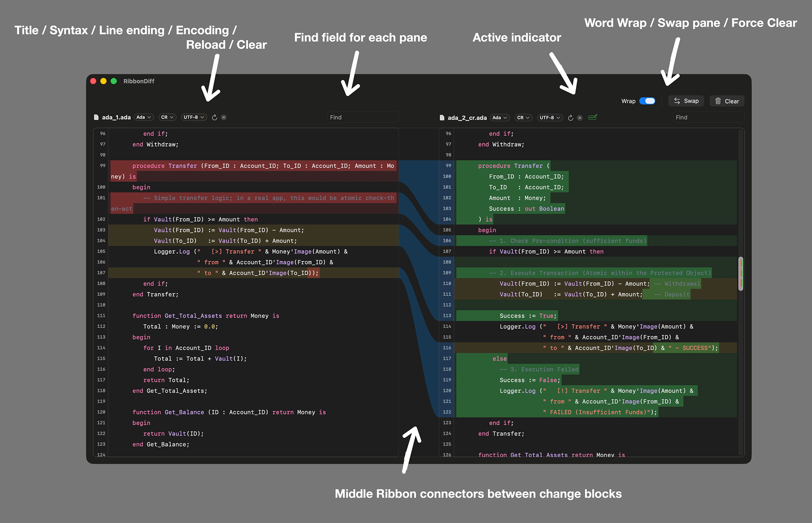Open the Ada syntax dropdown for ada_1.ada

tap(144, 117)
